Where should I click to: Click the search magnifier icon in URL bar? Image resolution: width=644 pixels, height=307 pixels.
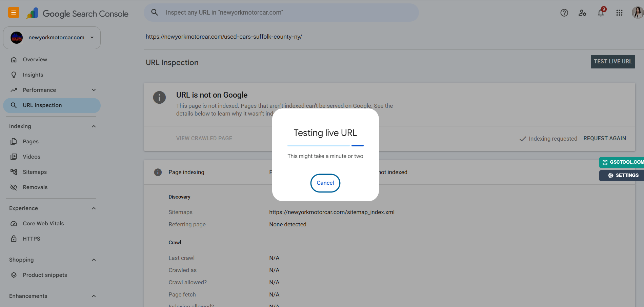155,13
